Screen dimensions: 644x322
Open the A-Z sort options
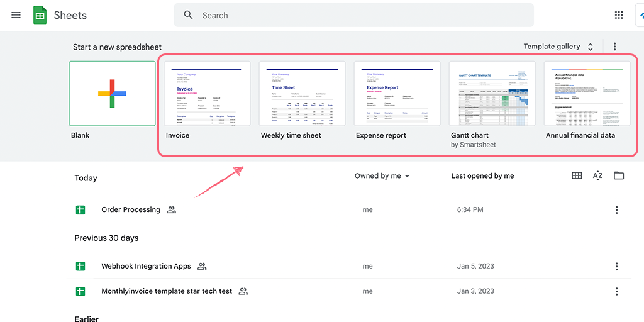pyautogui.click(x=597, y=176)
